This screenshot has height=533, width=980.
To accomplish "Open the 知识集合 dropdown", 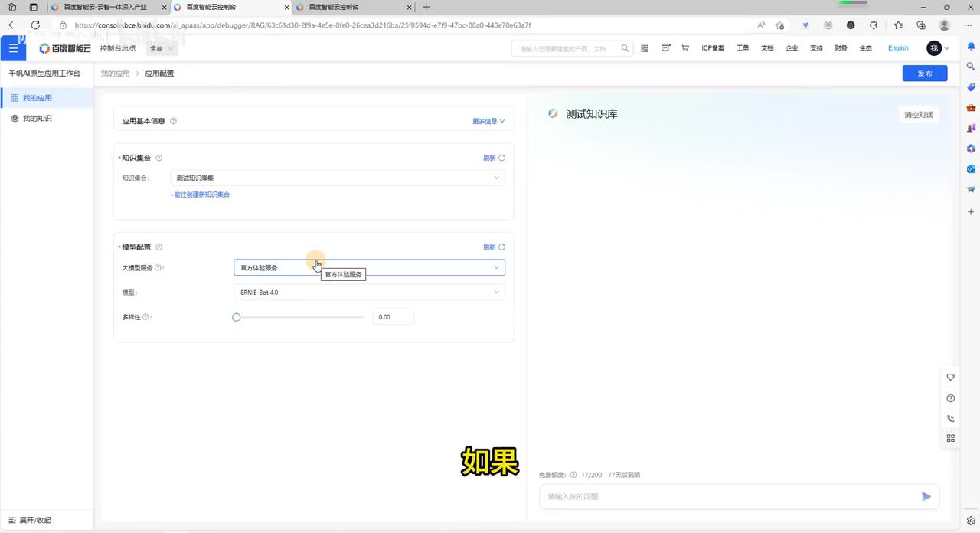I will 336,178.
